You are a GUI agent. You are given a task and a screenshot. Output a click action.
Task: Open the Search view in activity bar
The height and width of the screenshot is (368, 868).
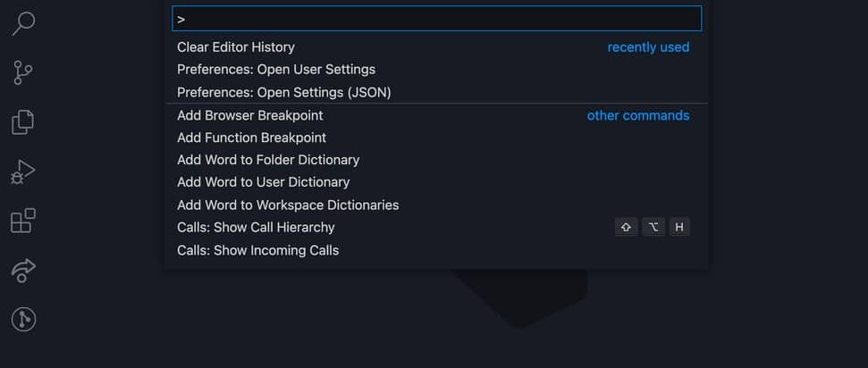coord(23,23)
